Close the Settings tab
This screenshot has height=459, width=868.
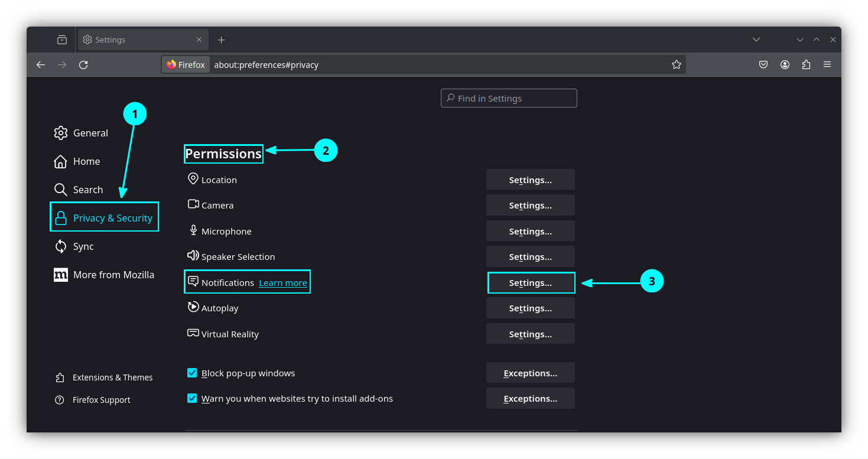pyautogui.click(x=199, y=40)
